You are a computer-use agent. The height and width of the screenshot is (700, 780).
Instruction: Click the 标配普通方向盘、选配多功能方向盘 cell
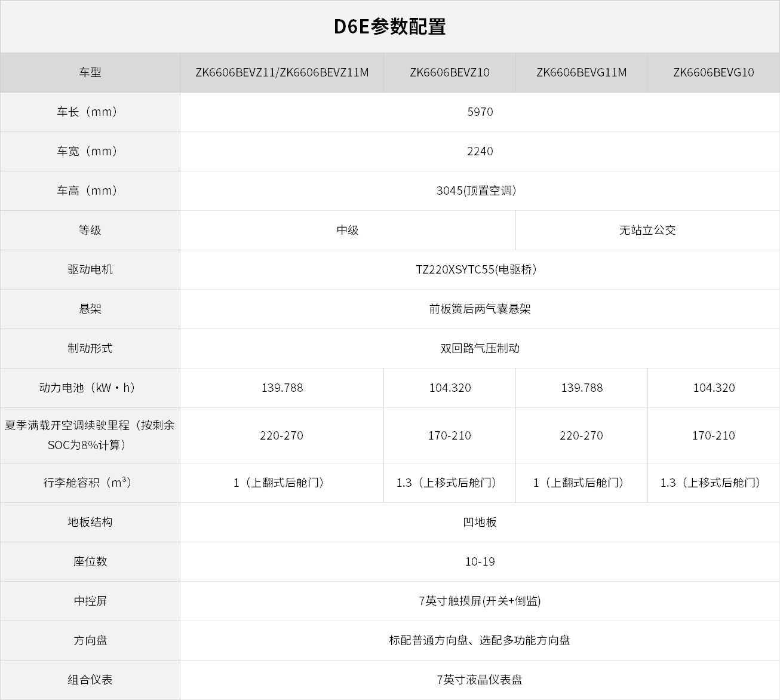(x=480, y=640)
